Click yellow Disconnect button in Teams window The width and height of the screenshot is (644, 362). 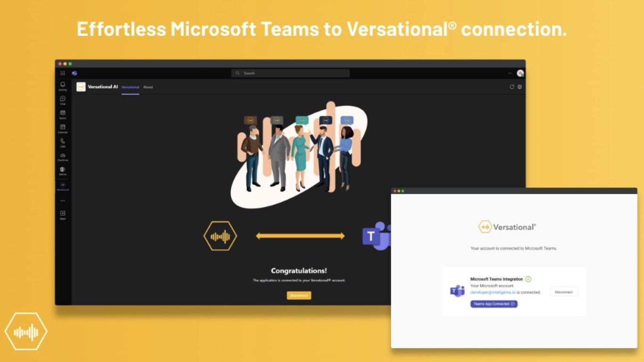tap(299, 296)
